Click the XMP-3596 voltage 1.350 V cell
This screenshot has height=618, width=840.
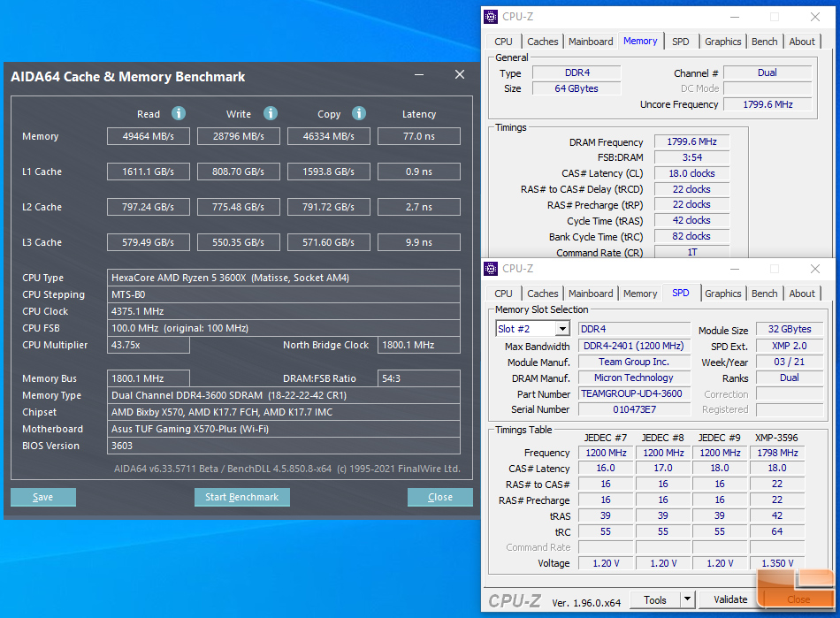coord(777,563)
